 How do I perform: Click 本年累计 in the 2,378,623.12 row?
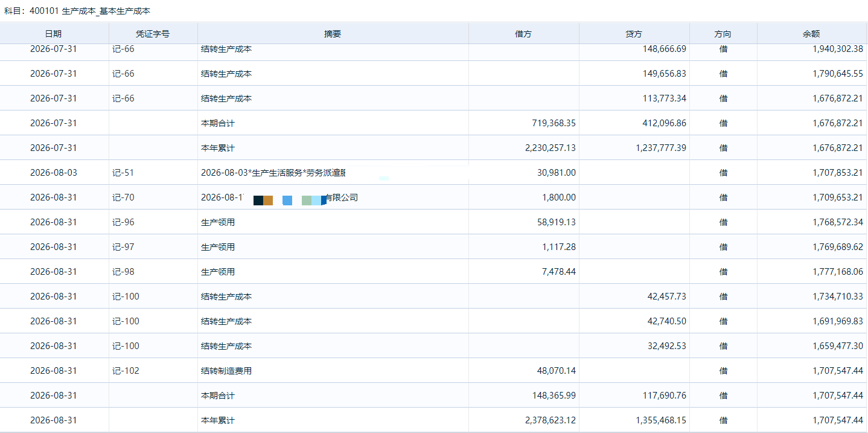click(x=218, y=420)
